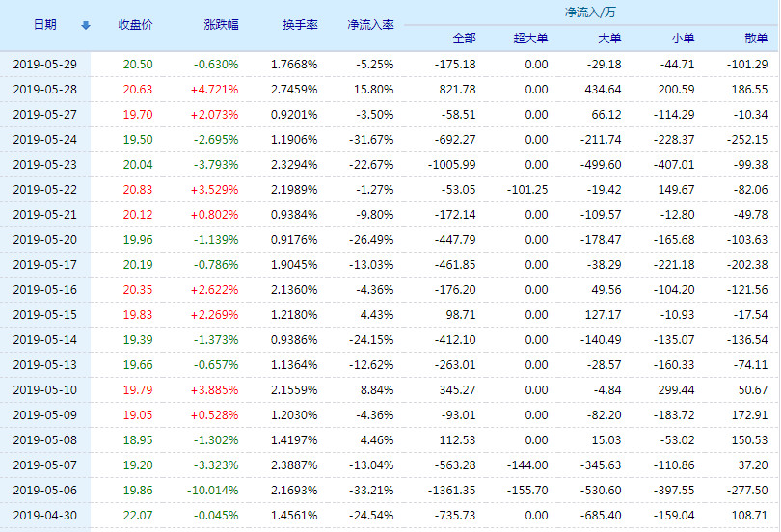The image size is (781, 532).
Task: Sort by the 涨跌幅 column header
Action: pos(221,25)
